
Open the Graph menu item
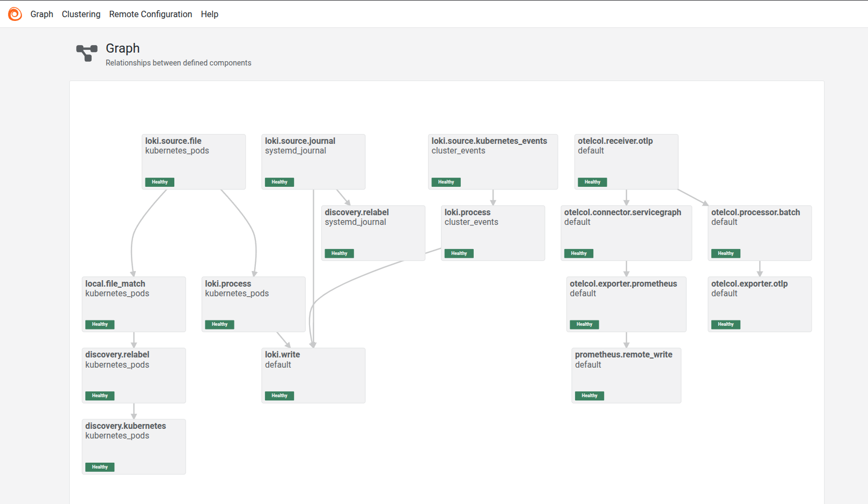[x=42, y=14]
